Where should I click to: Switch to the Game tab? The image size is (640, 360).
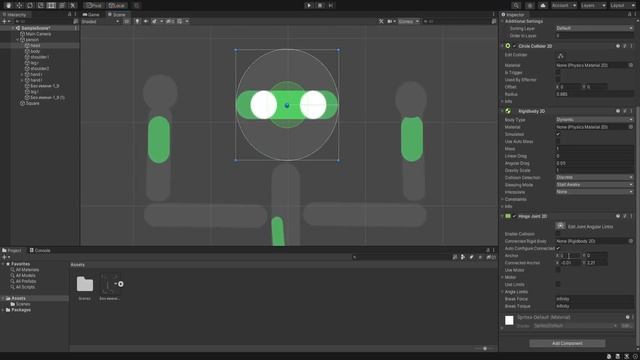pos(91,15)
